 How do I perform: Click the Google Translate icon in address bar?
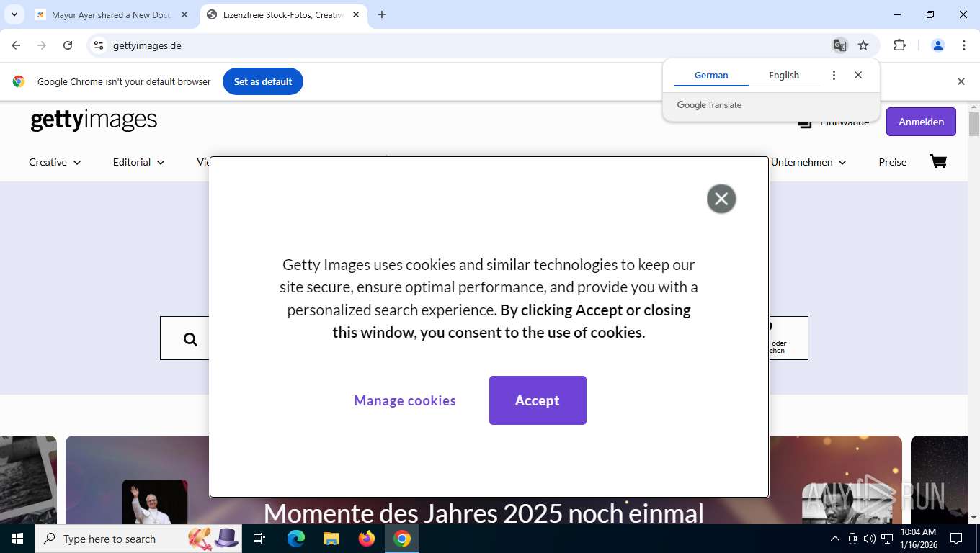point(839,45)
